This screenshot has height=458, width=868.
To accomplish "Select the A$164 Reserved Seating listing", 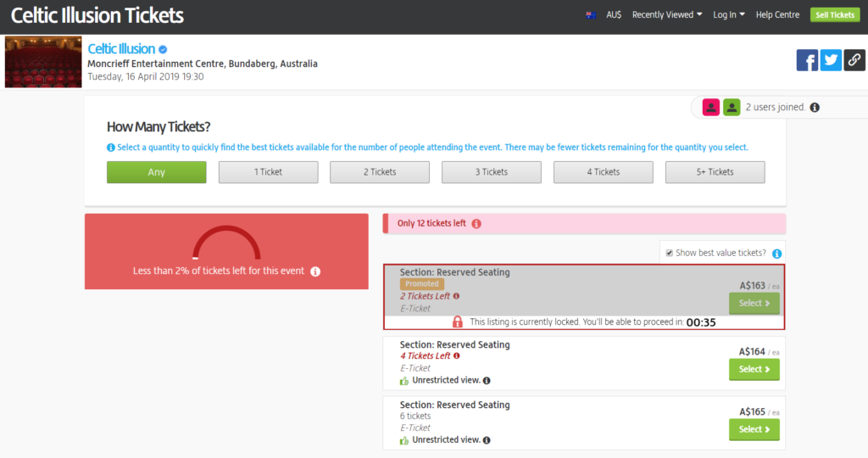I will point(754,370).
